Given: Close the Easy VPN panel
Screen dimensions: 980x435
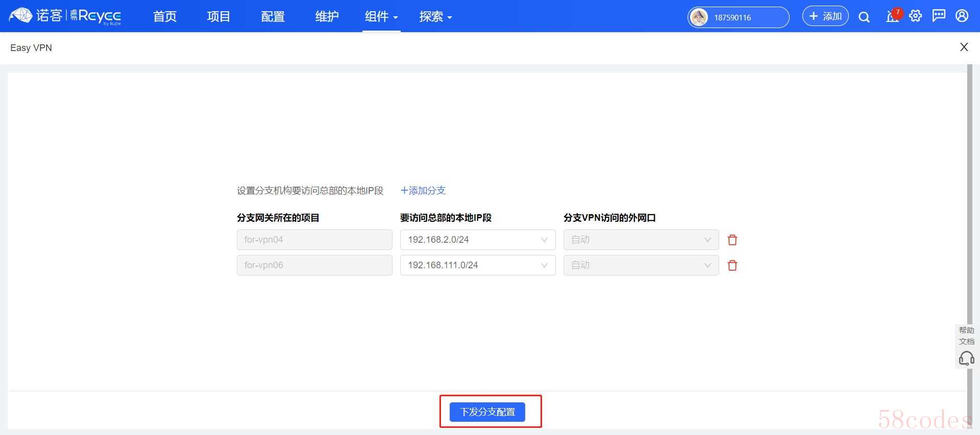Looking at the screenshot, I should [964, 47].
